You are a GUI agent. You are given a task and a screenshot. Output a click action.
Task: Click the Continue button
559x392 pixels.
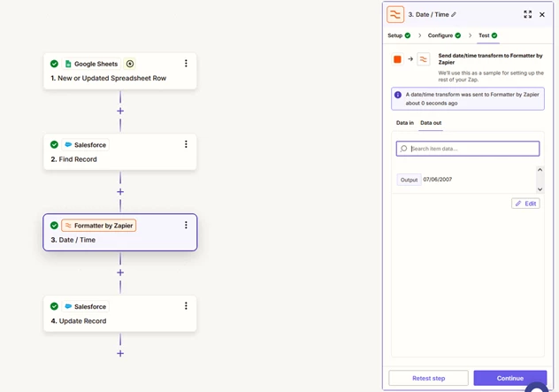tap(510, 378)
